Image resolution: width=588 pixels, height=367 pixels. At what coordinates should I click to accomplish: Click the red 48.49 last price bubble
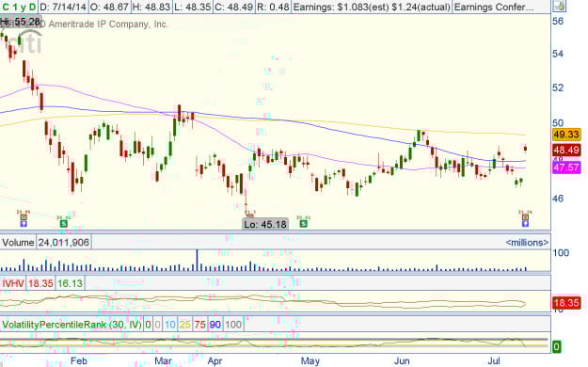coord(566,151)
